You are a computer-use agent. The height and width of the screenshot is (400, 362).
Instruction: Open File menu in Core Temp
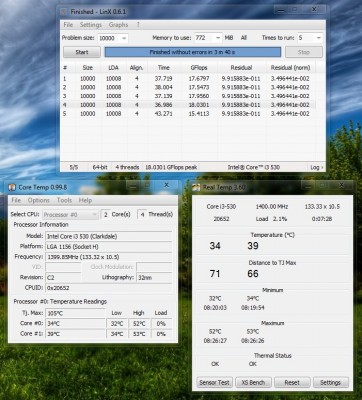coord(16,200)
